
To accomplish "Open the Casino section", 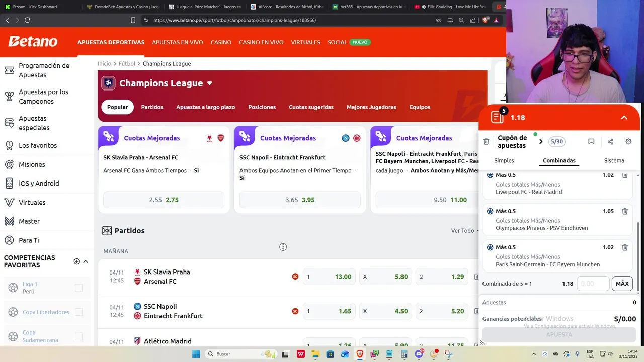I will point(221,42).
